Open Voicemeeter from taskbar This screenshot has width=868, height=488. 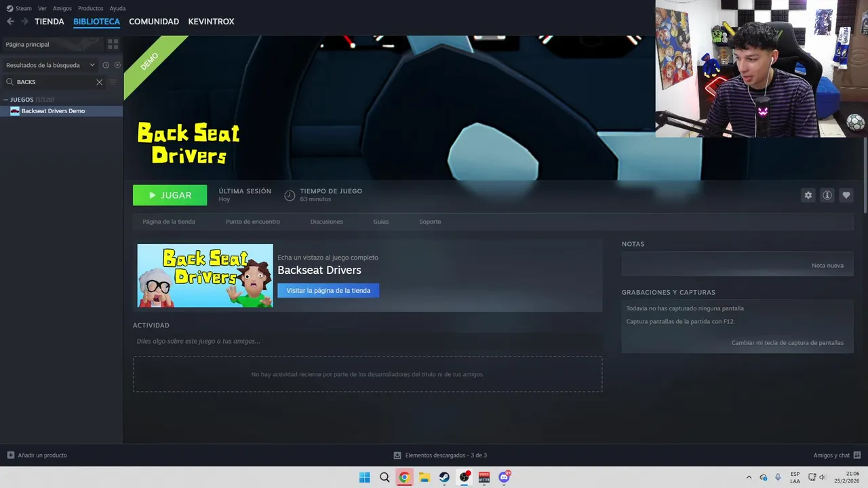[x=484, y=477]
